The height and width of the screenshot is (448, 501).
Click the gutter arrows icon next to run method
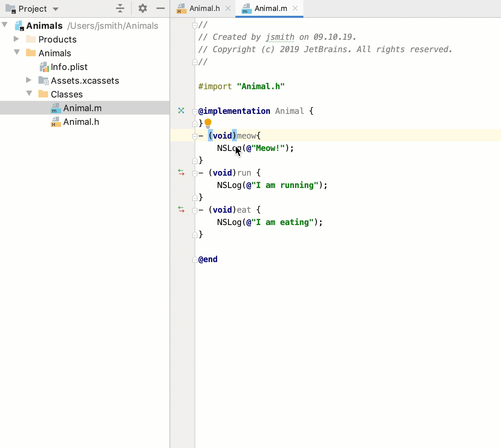point(181,172)
